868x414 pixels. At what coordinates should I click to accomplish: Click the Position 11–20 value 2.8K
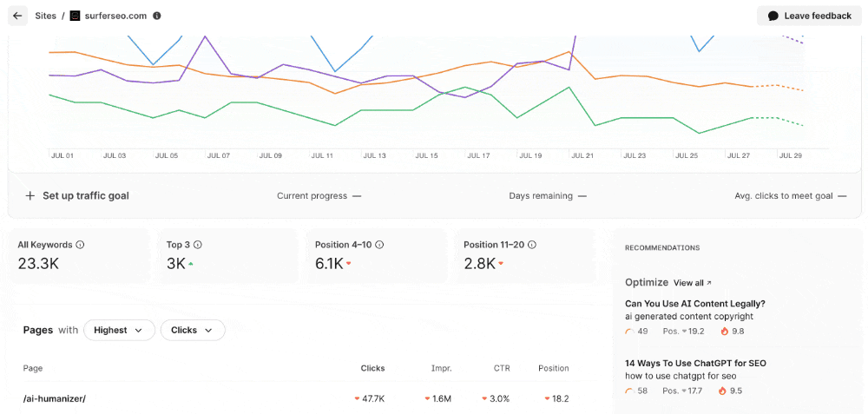(x=479, y=264)
